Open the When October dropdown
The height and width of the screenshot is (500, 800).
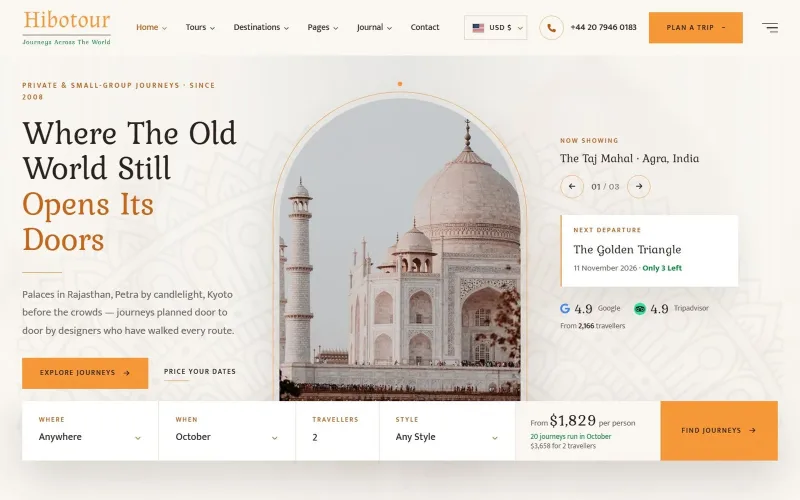pos(227,431)
